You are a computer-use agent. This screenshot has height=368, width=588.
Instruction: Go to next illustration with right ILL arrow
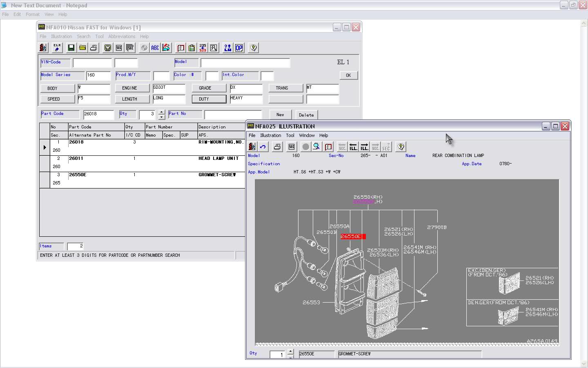pyautogui.click(x=364, y=147)
